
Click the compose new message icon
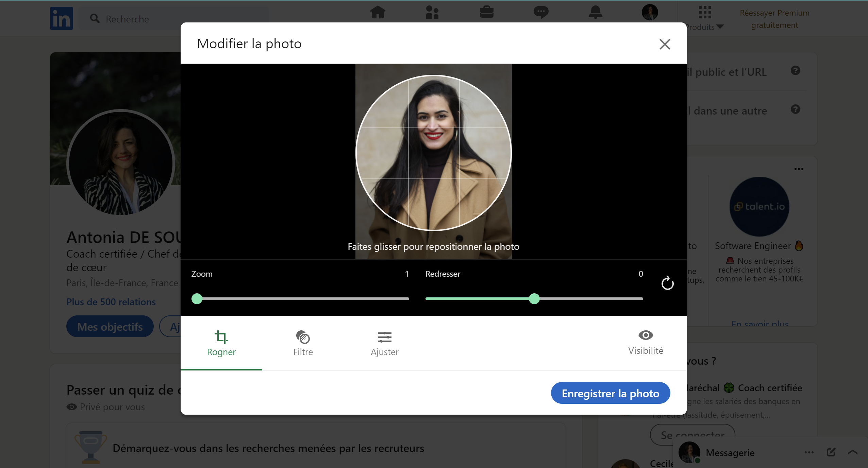[831, 452]
